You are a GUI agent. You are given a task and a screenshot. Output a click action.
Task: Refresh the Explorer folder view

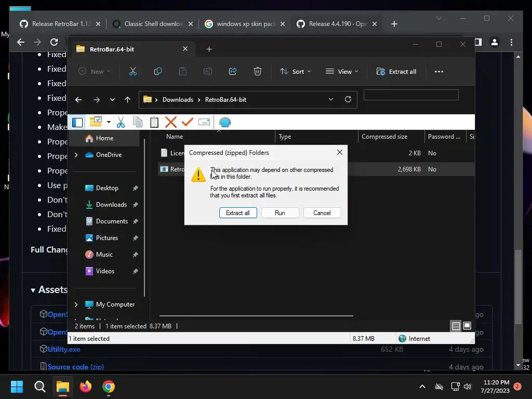coord(348,99)
